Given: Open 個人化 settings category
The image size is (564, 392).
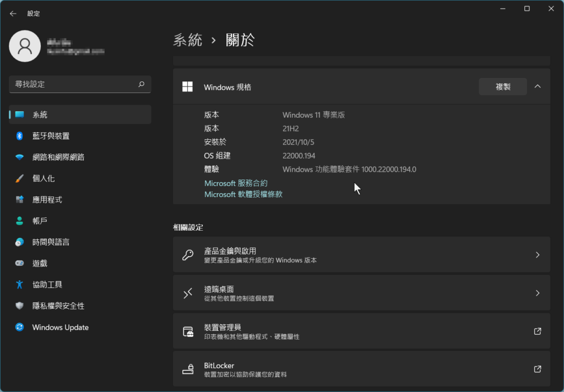Looking at the screenshot, I should (x=80, y=178).
